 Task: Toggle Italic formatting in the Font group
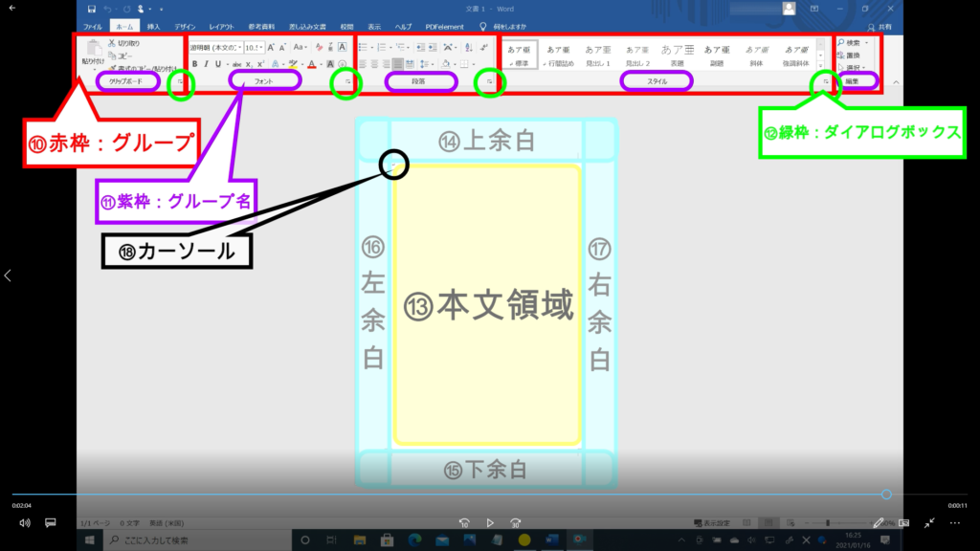[x=207, y=64]
